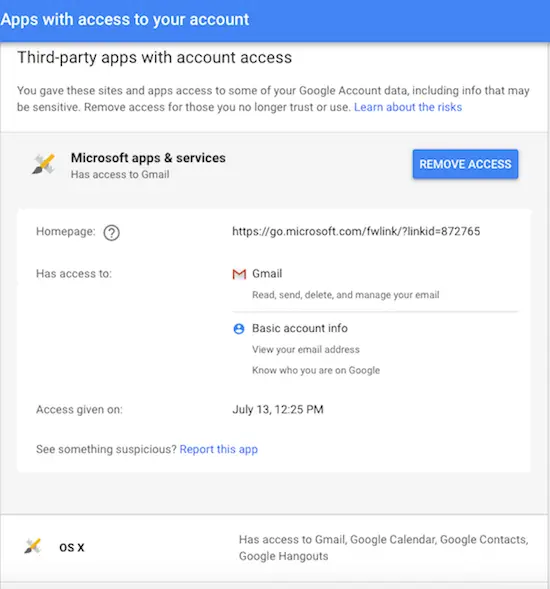Expand the OS X app entry
Screen dimensions: 550x589
[x=274, y=548]
